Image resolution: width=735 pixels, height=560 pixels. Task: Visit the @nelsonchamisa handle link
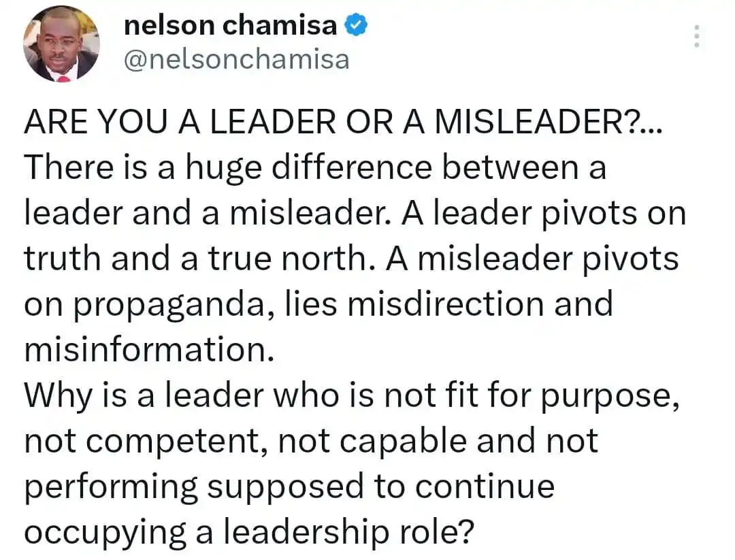click(x=237, y=60)
